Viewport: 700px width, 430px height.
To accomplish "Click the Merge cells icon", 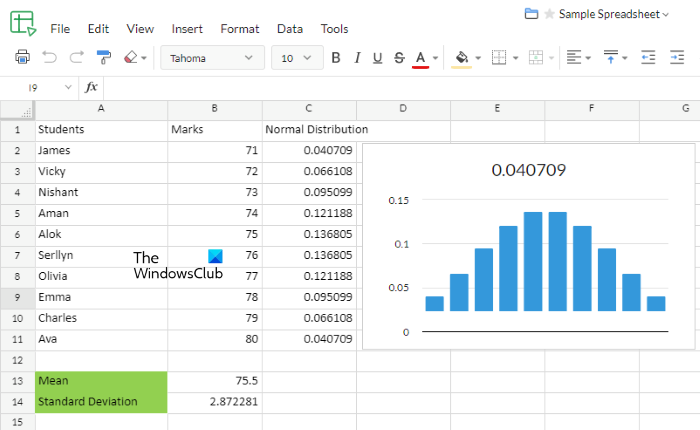I will (536, 58).
